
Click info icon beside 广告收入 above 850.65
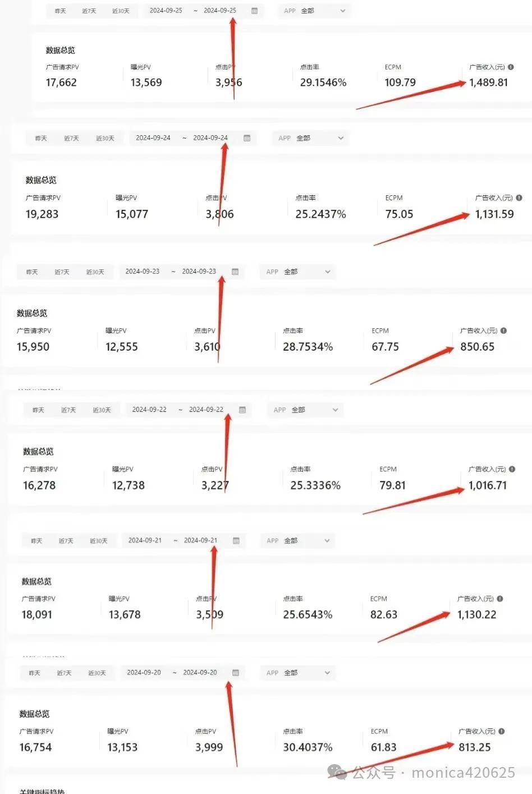(503, 331)
